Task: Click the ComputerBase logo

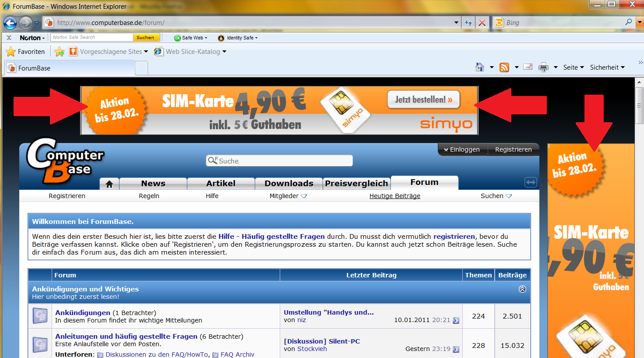Action: pos(64,161)
